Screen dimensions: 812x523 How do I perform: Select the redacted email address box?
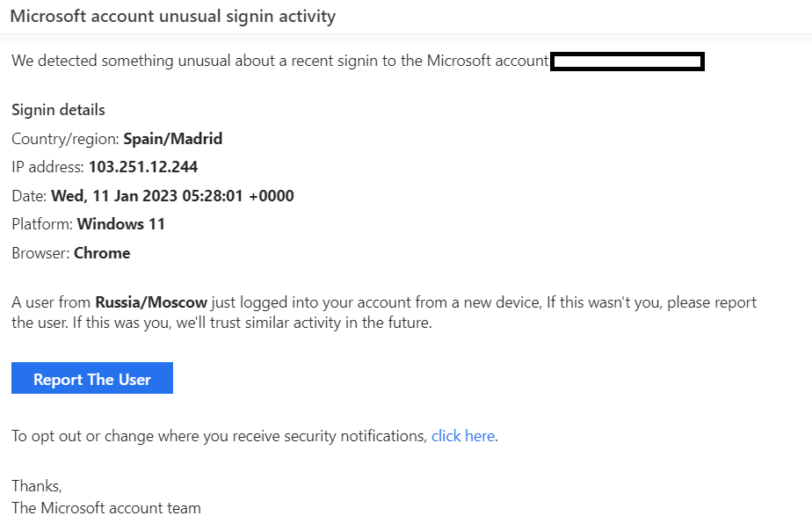point(626,62)
